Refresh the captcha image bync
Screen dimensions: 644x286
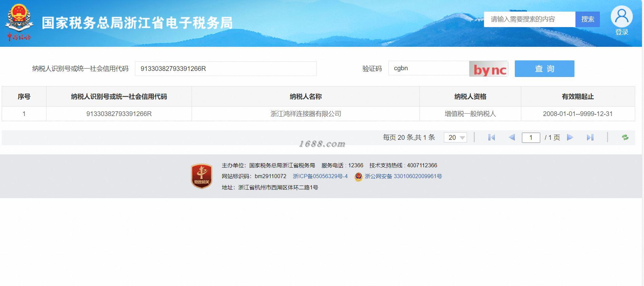(x=488, y=69)
